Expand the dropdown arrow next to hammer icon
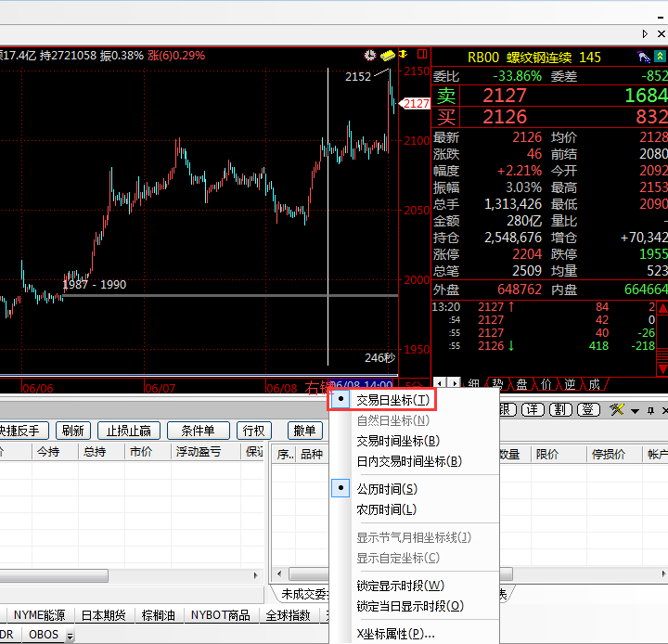Image resolution: width=668 pixels, height=644 pixels. (x=635, y=410)
